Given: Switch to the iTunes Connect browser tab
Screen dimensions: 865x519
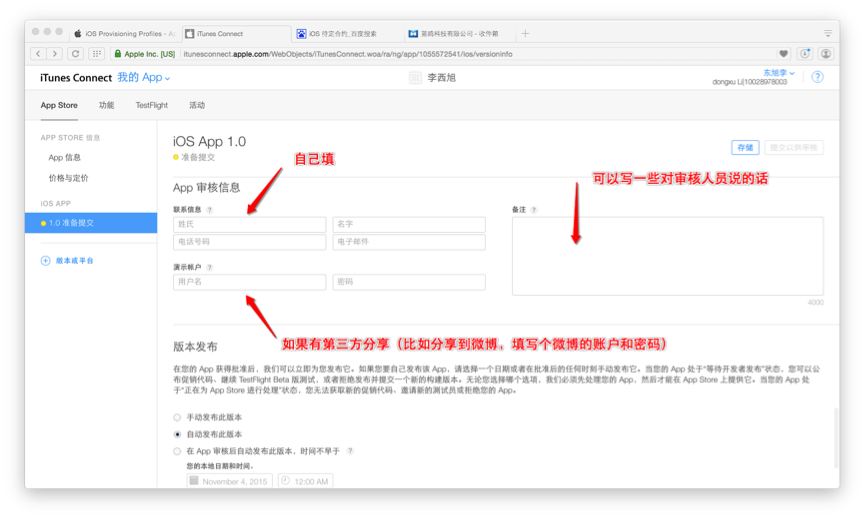Looking at the screenshot, I should coord(237,34).
